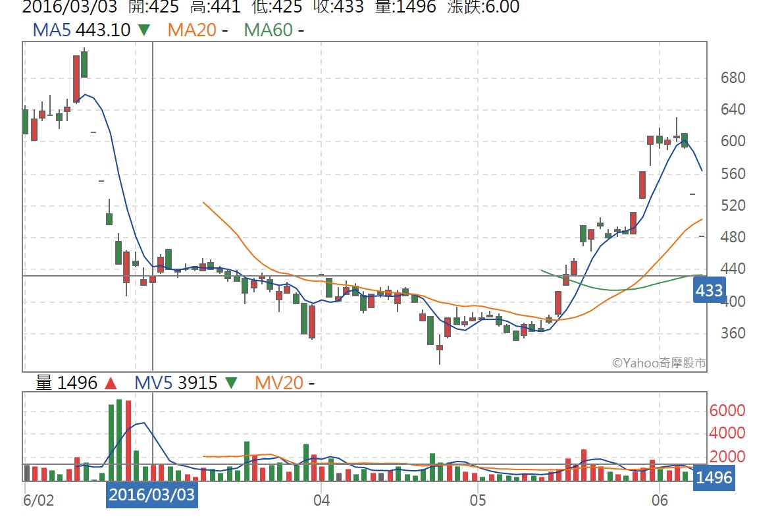Click the 低:425 low price value
Screen dimensions: 778x532
[277, 7]
